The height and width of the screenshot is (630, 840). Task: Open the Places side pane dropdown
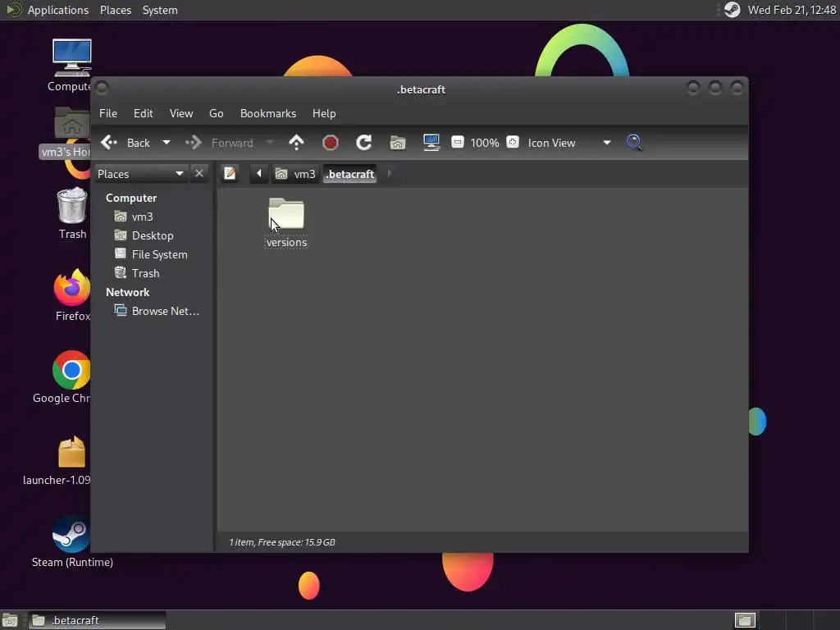(141, 174)
